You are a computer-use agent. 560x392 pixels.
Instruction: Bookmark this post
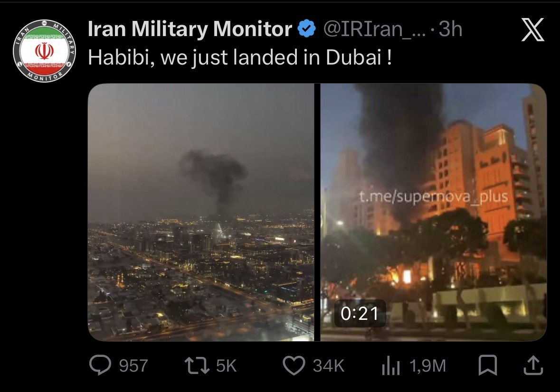pyautogui.click(x=487, y=365)
